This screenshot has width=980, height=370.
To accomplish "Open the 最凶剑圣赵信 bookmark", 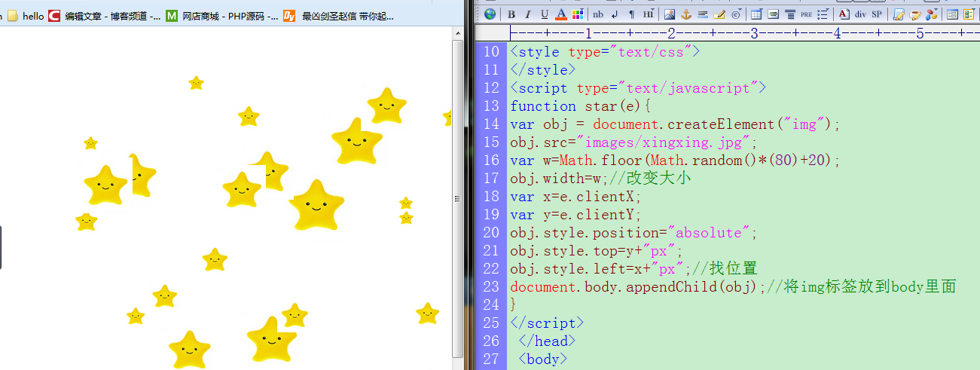I will coord(339,16).
